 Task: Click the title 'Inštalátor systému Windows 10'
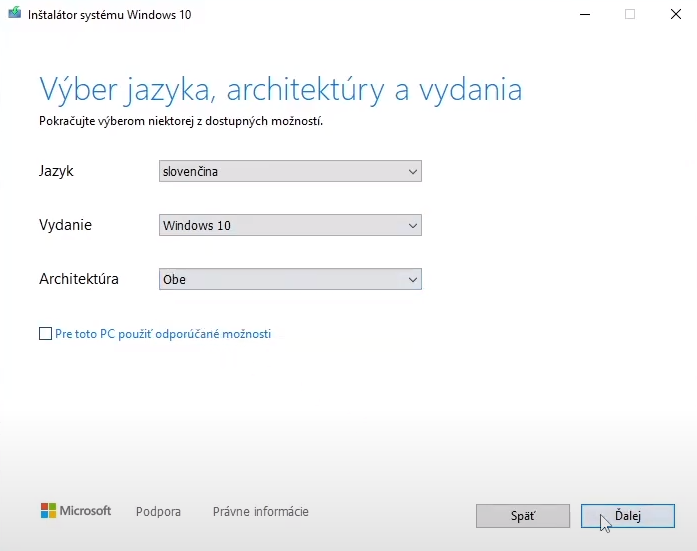tap(109, 15)
